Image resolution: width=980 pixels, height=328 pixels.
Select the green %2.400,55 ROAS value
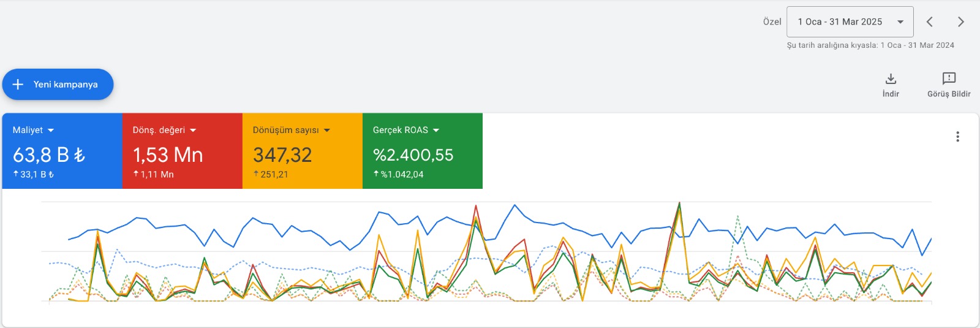coord(413,155)
